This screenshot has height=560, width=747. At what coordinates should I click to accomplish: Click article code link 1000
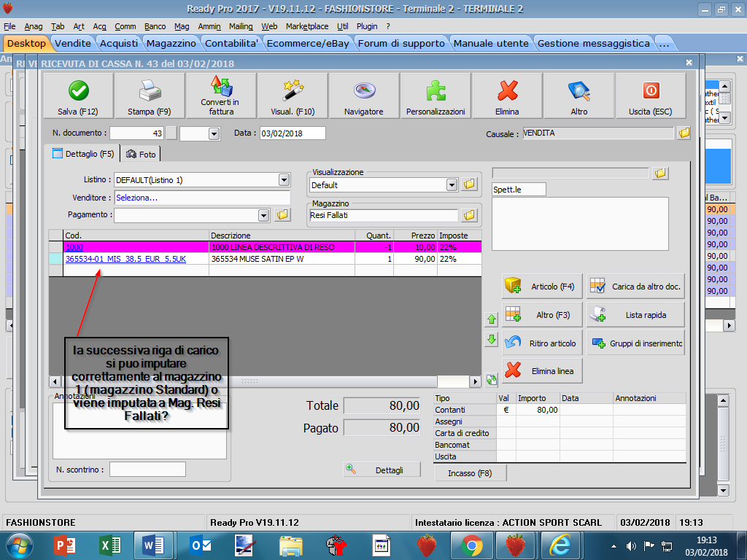coord(74,247)
